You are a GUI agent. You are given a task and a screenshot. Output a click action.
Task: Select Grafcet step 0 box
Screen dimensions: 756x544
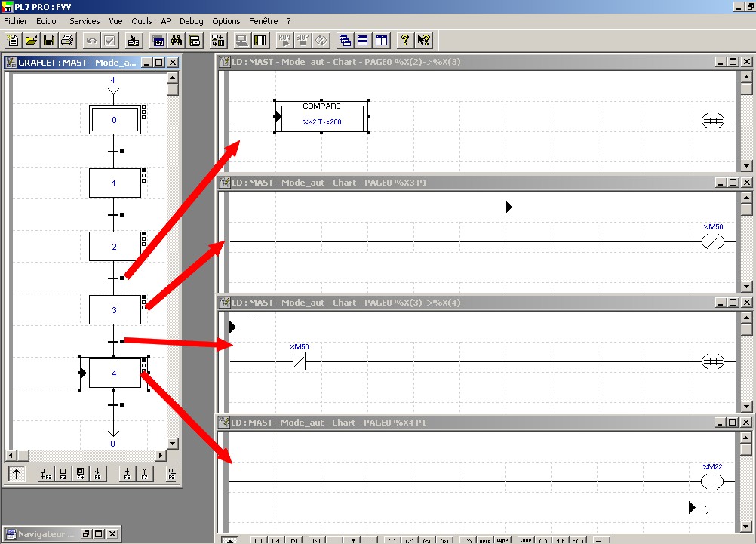115,120
